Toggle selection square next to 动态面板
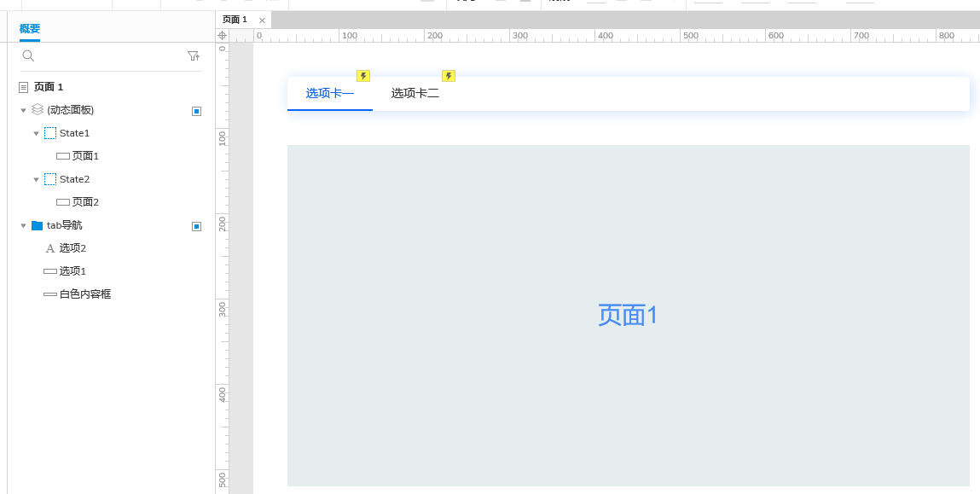Viewport: 980px width, 494px height. point(197,110)
